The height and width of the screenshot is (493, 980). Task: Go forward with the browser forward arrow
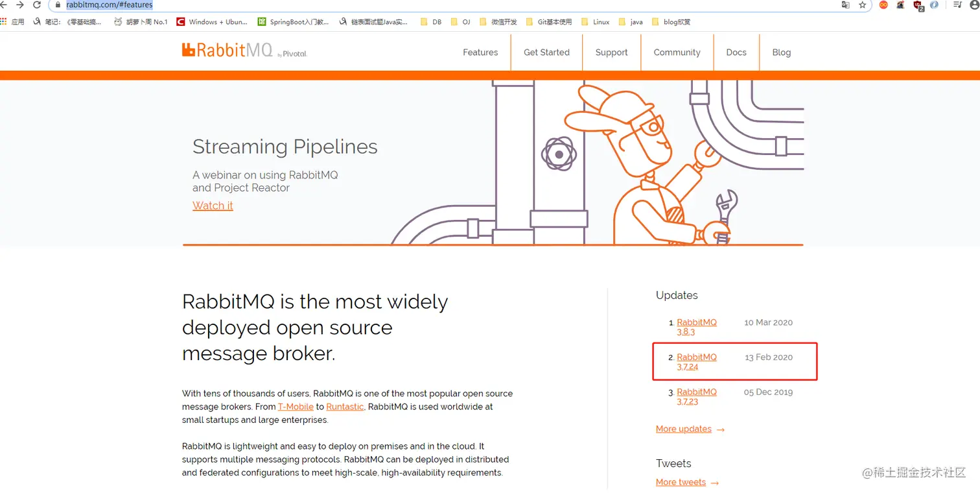click(20, 5)
